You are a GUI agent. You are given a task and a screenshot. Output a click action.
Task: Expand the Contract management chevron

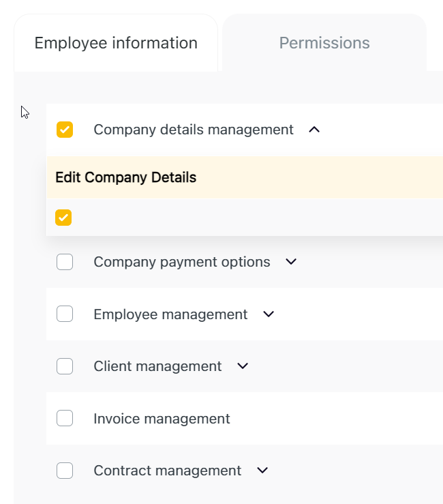(x=262, y=471)
